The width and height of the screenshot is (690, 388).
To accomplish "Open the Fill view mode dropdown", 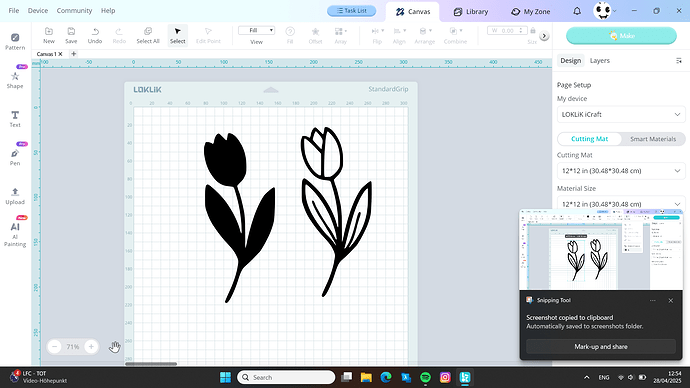I will point(257,30).
